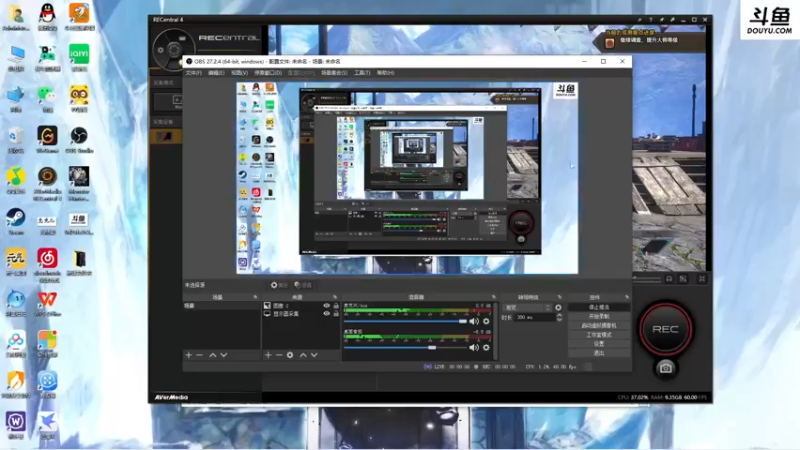This screenshot has height=450, width=800.
Task: Open the QQ Music desktop shortcut
Action: pyautogui.click(x=16, y=181)
